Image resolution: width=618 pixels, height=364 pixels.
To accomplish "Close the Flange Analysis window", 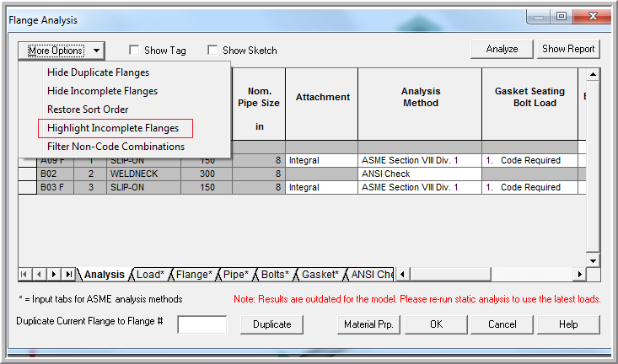I will click(592, 17).
